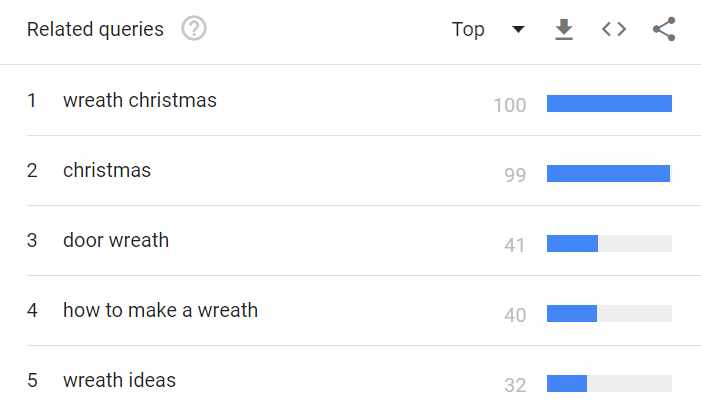The height and width of the screenshot is (412, 701).
Task: Open 'how to make a wreath' query
Action: (160, 310)
